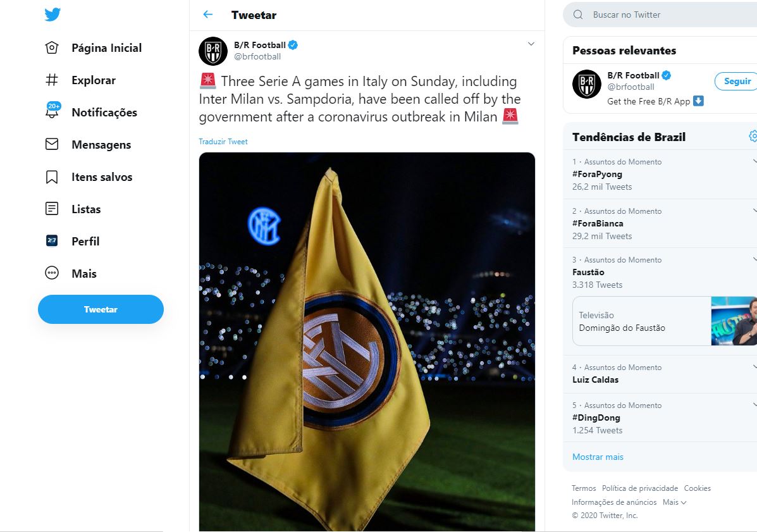Open Mensagens envelope icon
Screen dimensions: 757x532
tap(52, 144)
